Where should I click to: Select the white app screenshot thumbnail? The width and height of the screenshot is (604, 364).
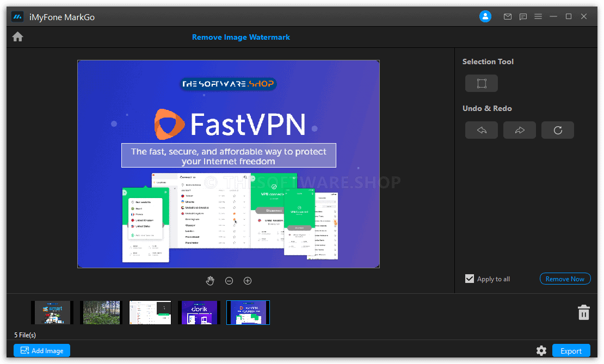tap(150, 312)
